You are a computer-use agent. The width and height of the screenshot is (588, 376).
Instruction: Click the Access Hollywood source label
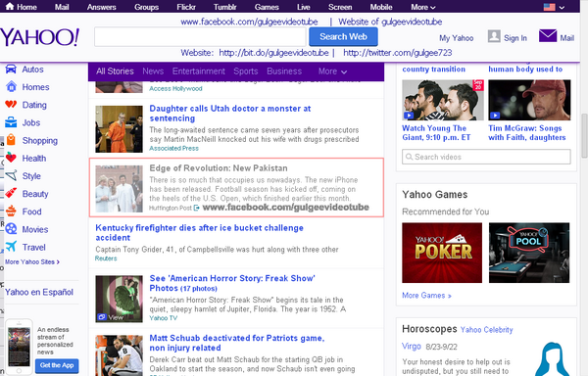click(175, 88)
